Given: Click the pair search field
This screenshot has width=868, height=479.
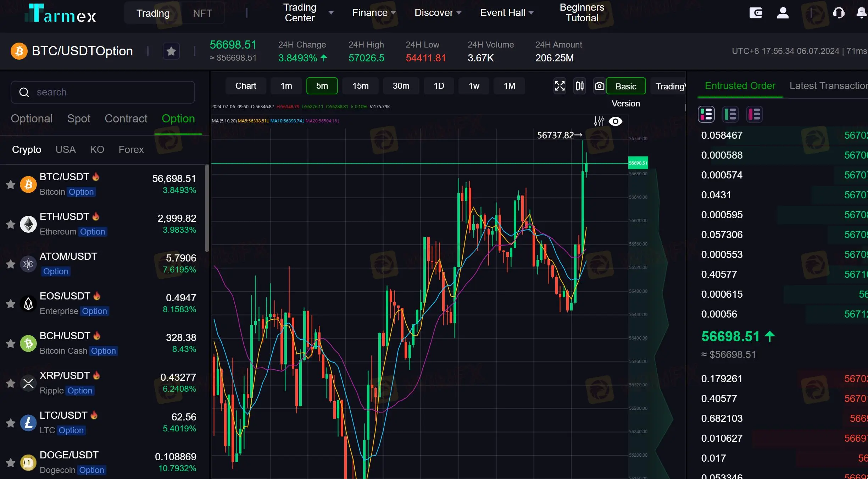Looking at the screenshot, I should coord(103,92).
